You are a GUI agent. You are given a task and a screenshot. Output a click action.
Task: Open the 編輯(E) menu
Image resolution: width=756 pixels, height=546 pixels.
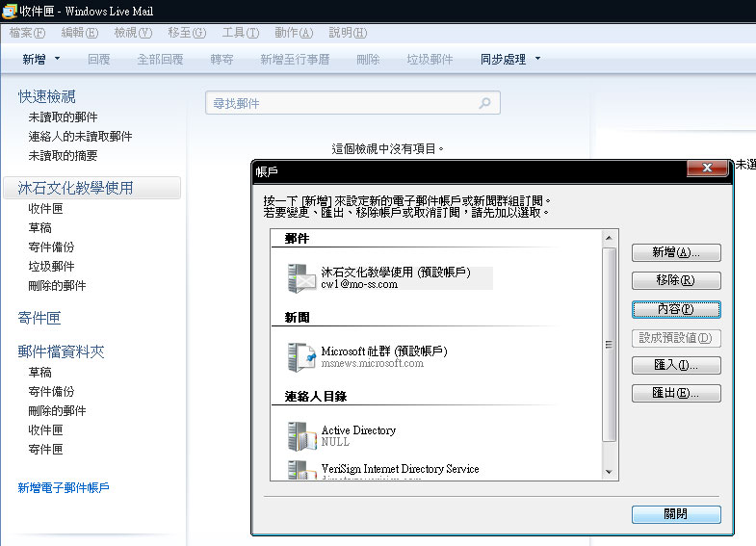click(x=80, y=33)
